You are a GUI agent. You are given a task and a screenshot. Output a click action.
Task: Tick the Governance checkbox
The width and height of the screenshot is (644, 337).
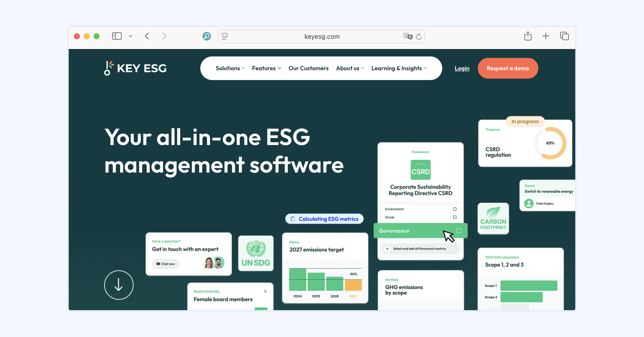(459, 230)
